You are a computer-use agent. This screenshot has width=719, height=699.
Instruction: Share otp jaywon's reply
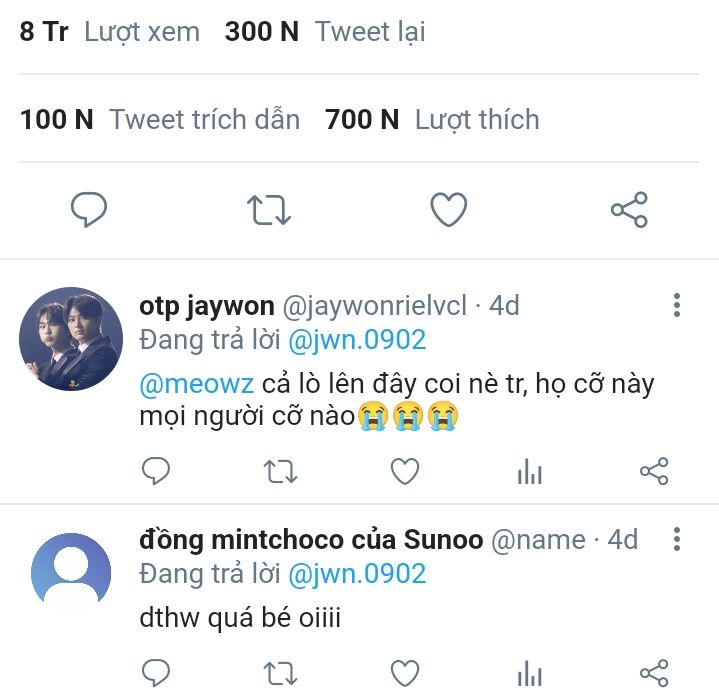[x=653, y=471]
